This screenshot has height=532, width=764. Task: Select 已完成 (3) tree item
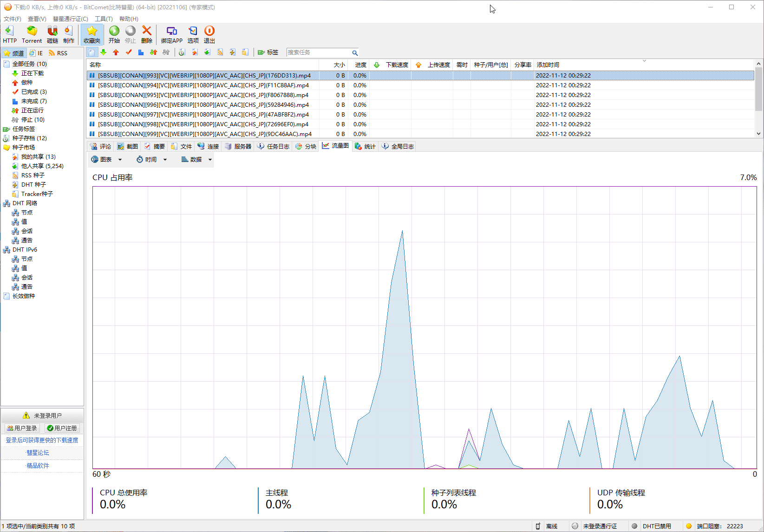pyautogui.click(x=34, y=91)
